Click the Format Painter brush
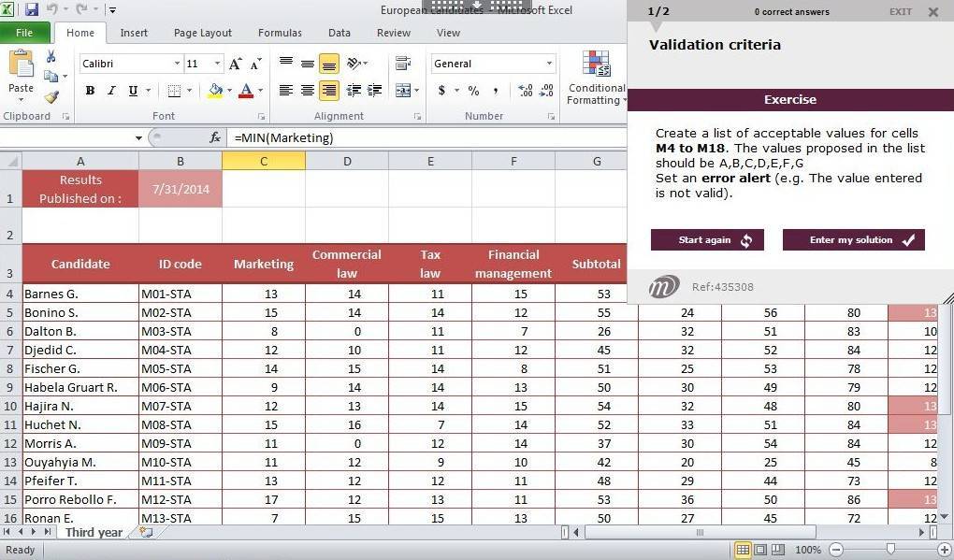 [x=51, y=96]
